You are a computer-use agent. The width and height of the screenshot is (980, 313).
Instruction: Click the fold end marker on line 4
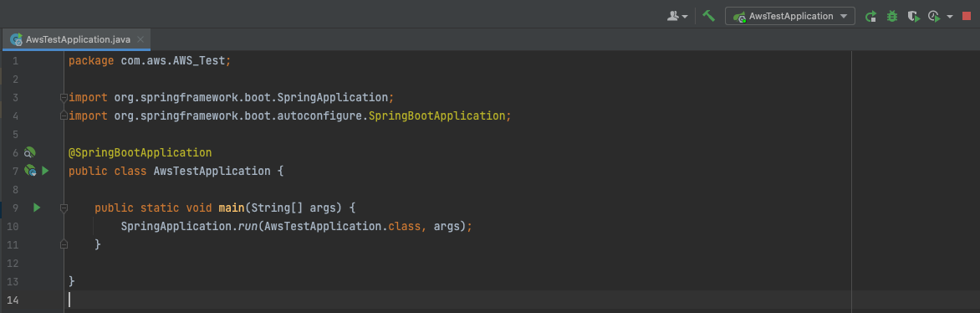(x=63, y=115)
